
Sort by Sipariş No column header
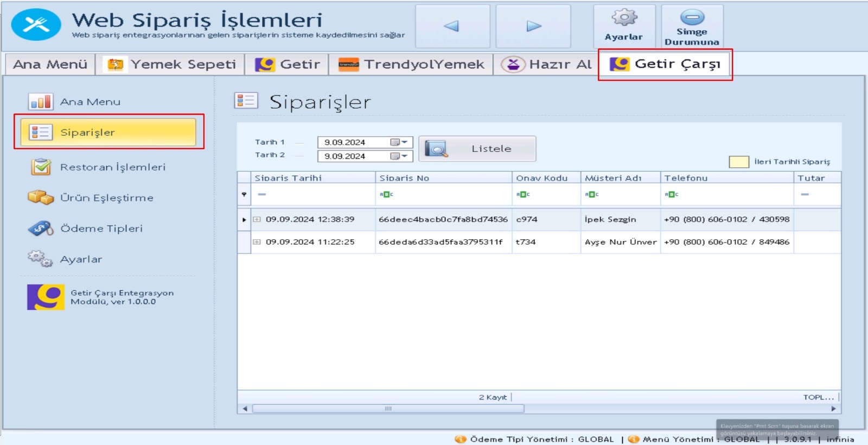[443, 177]
